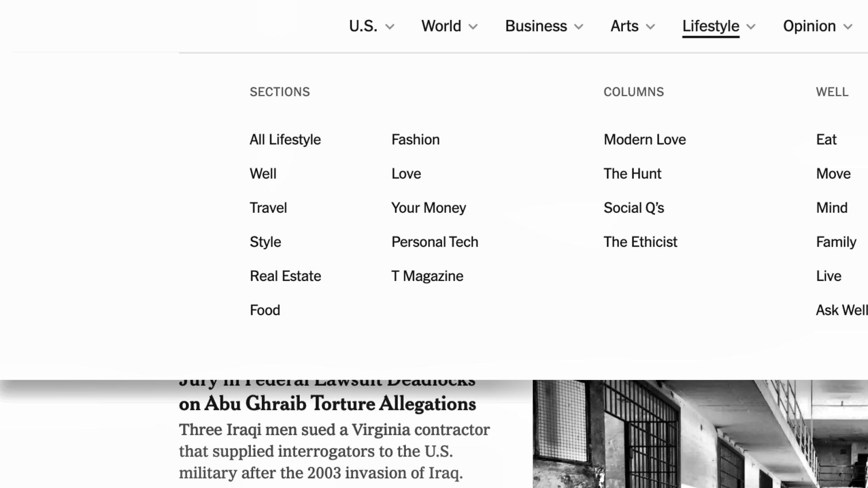868x488 pixels.
Task: Navigate to The Ethicist column
Action: coord(640,241)
